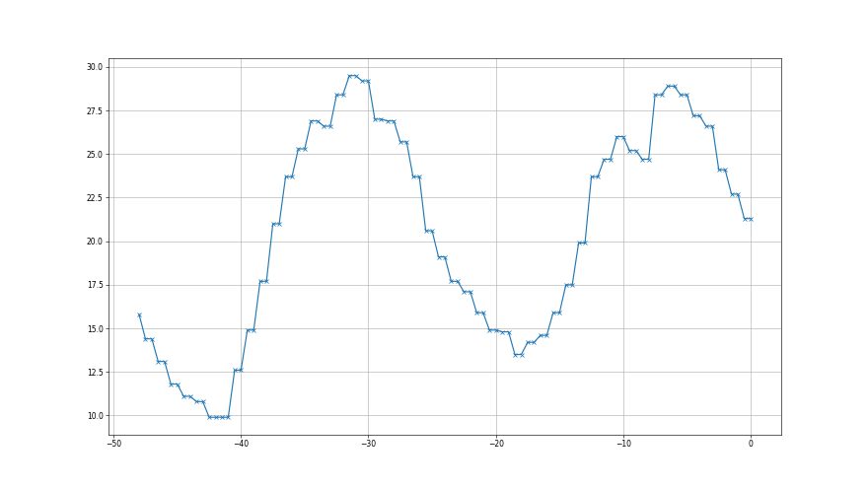The image size is (868, 488).
Task: Click the x-axis tick label 0
Action: (751, 444)
